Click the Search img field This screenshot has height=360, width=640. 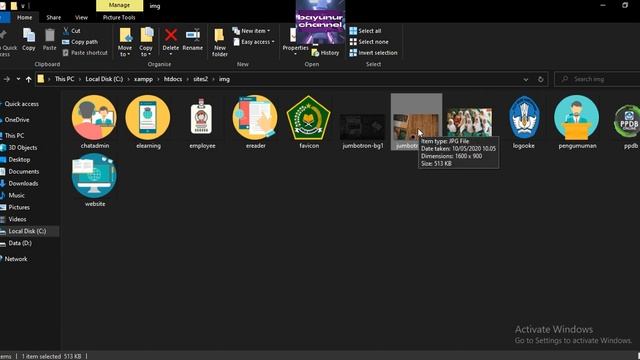coord(597,79)
